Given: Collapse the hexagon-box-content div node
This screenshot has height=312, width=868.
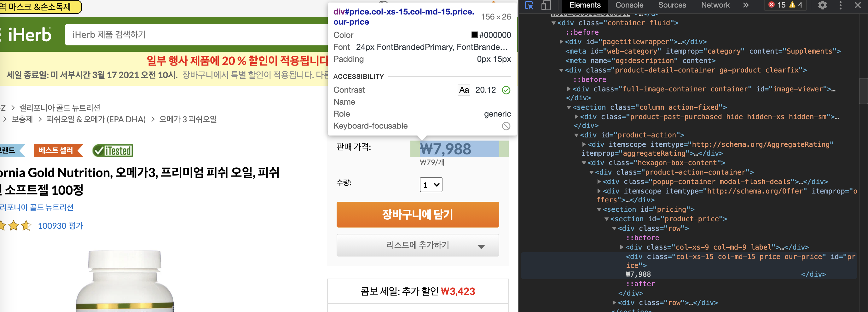Looking at the screenshot, I should [584, 163].
